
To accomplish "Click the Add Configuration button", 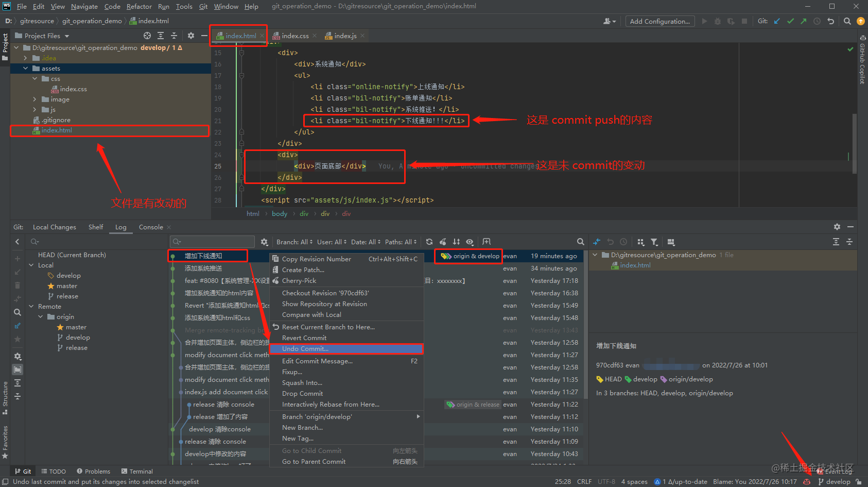I will (659, 21).
